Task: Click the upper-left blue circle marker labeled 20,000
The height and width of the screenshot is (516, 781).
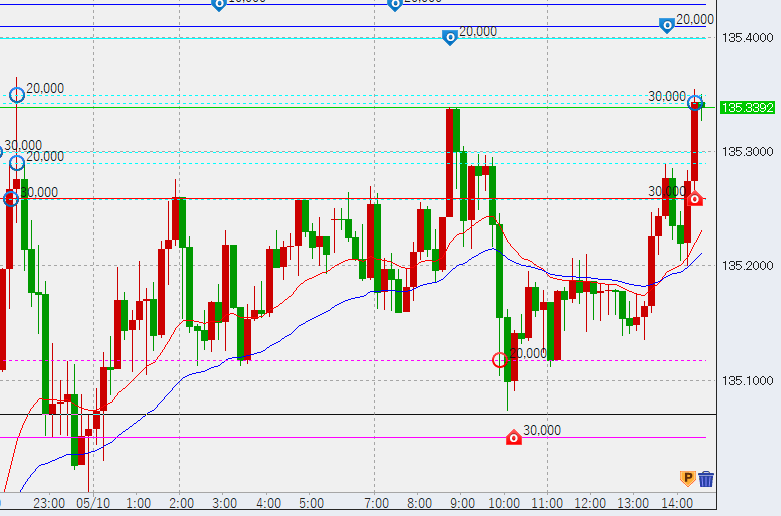Action: [16, 95]
